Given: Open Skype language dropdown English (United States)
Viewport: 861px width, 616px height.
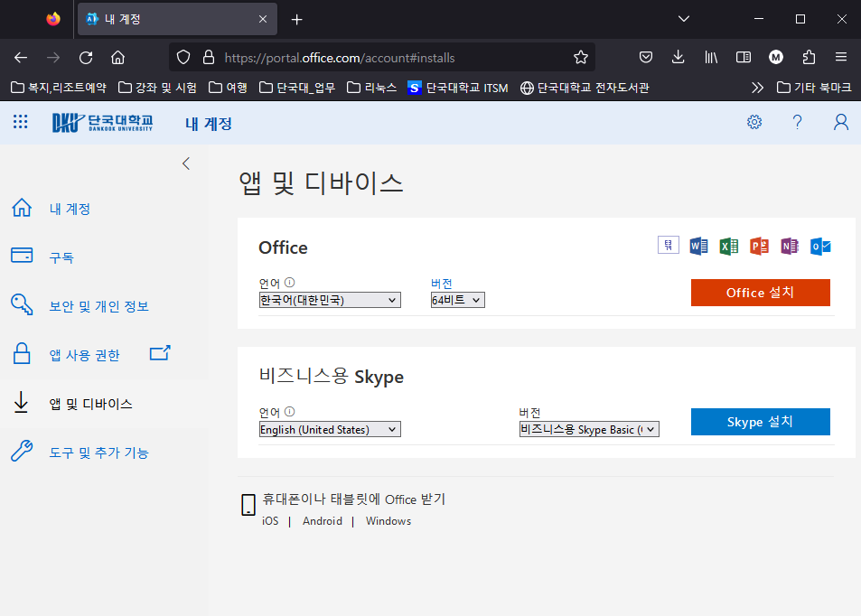Looking at the screenshot, I should click(330, 429).
